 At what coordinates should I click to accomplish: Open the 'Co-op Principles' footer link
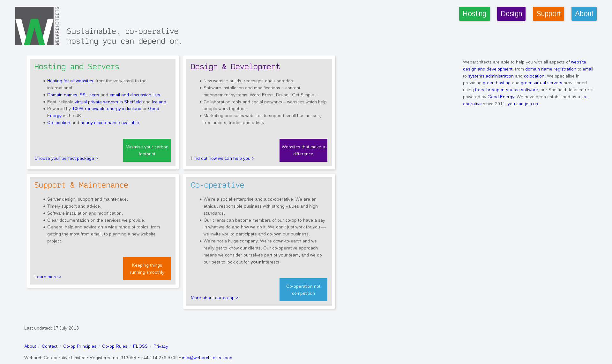pyautogui.click(x=79, y=346)
